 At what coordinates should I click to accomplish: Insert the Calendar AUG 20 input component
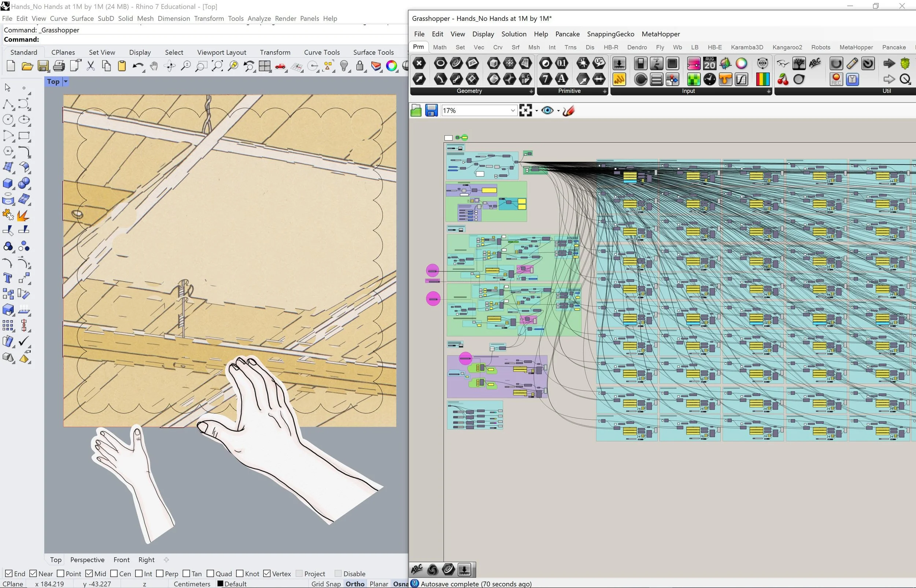click(710, 64)
